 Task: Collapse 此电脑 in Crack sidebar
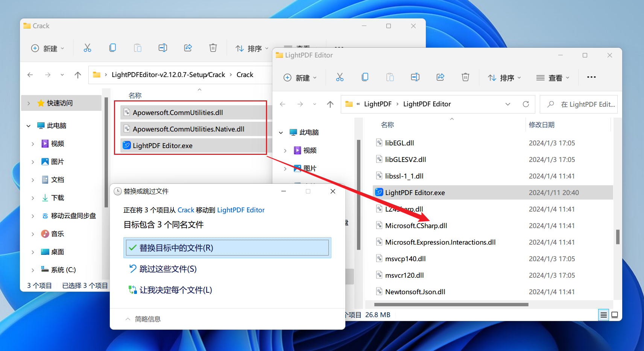[29, 126]
